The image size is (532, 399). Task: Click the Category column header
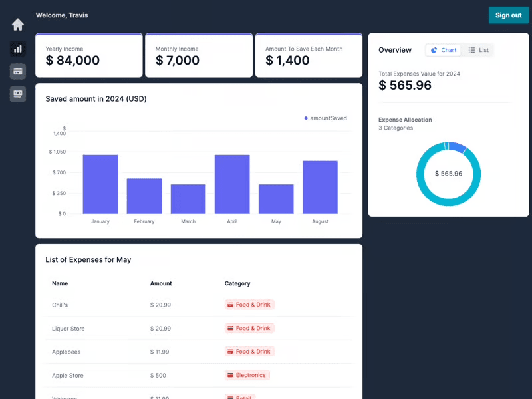coord(237,283)
